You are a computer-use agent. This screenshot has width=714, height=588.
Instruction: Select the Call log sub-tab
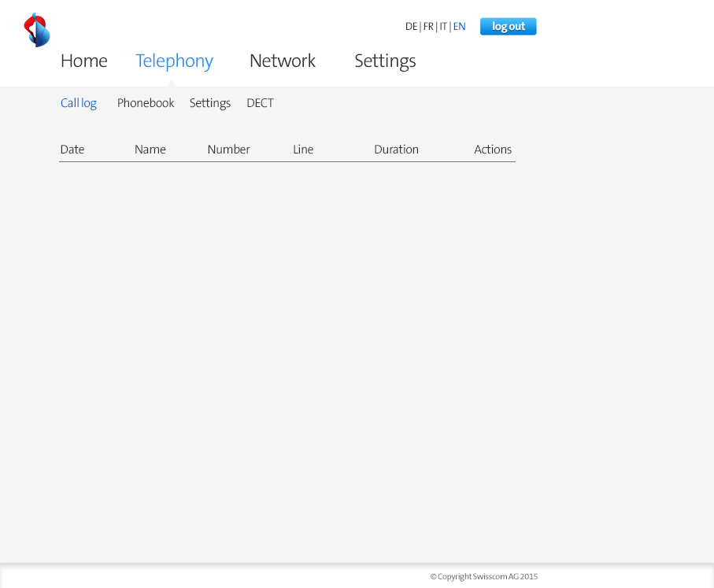pos(79,103)
